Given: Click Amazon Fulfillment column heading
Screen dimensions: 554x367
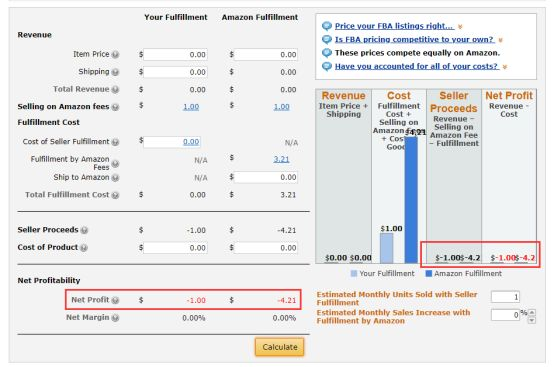Looking at the screenshot, I should (x=260, y=17).
